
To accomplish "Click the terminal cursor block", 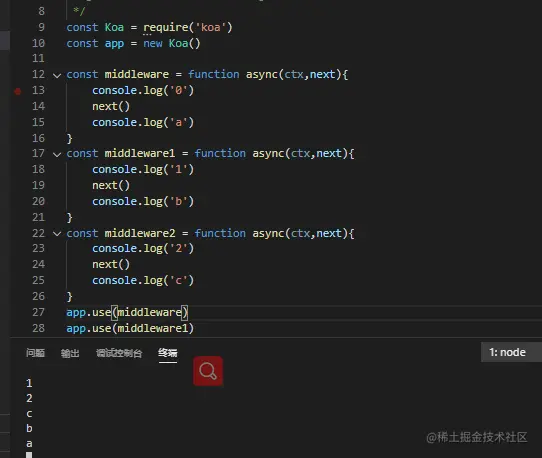I will click(29, 455).
